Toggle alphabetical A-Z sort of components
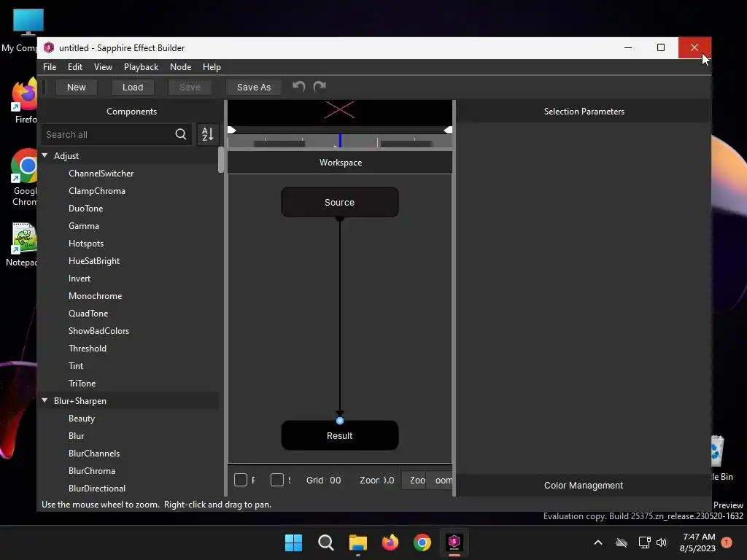 (x=208, y=134)
